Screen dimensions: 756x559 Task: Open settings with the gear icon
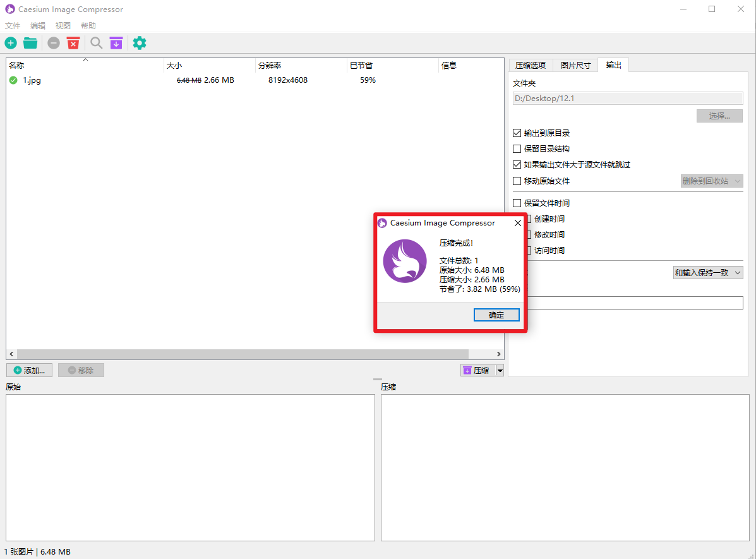click(140, 43)
